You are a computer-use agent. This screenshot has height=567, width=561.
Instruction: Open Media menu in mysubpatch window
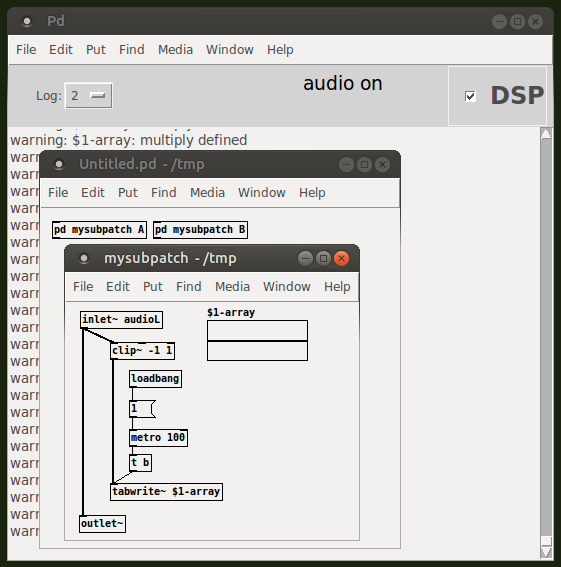233,286
